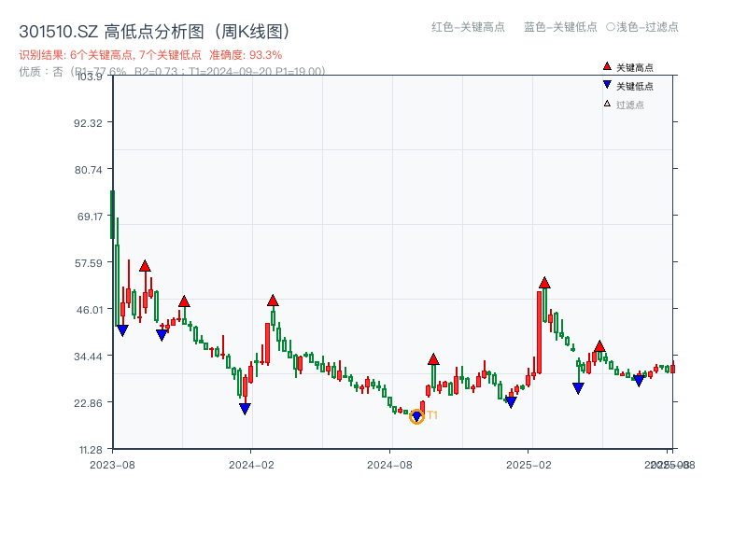Click the red triangle marker above the 2025-02 peak
747x560 pixels.
(x=544, y=280)
